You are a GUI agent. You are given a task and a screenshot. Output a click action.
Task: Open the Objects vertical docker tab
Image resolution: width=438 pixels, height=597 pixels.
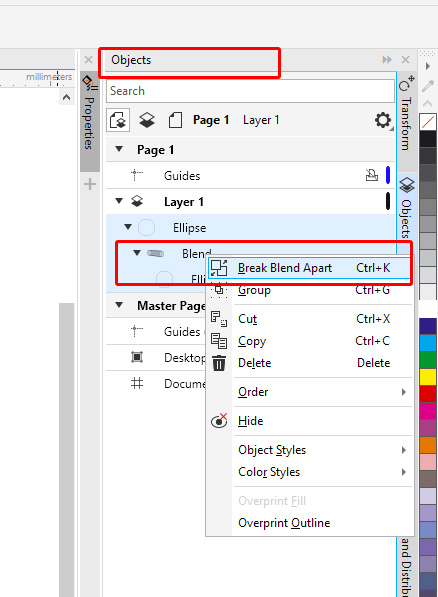point(406,209)
